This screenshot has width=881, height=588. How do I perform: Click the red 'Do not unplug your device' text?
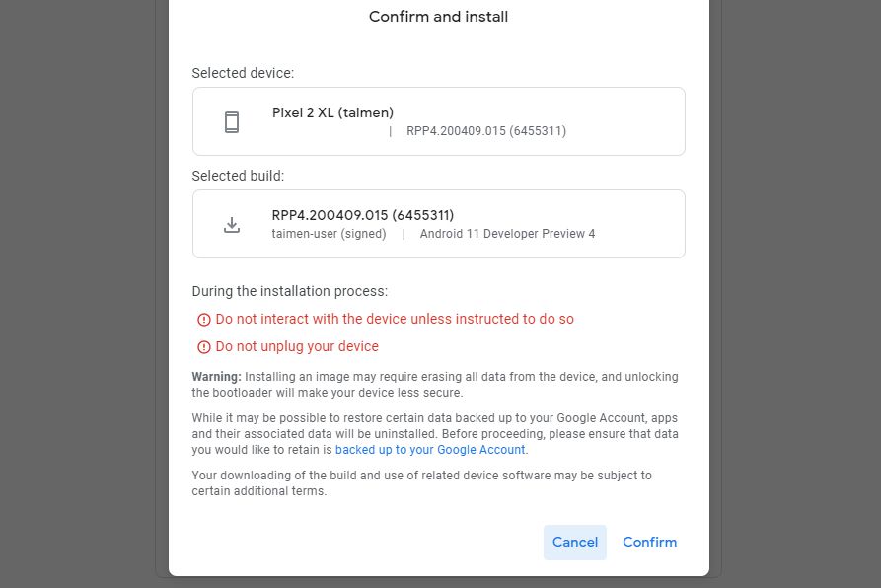click(297, 347)
